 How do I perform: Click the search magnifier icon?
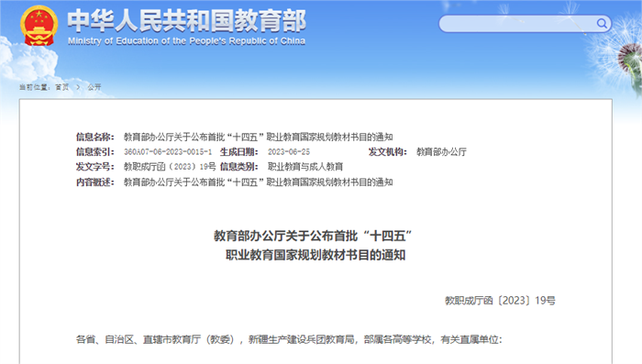[x=602, y=23]
